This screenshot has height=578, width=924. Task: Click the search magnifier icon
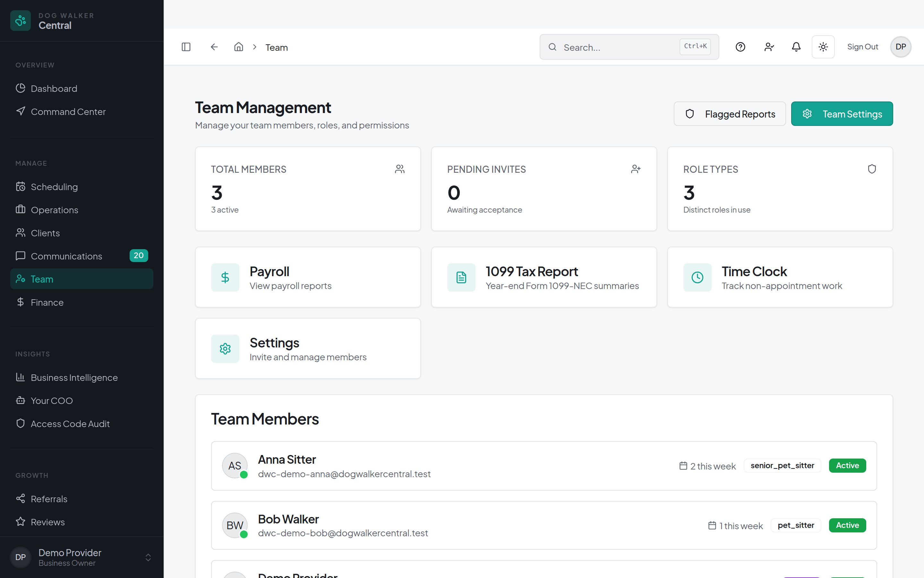(x=552, y=47)
